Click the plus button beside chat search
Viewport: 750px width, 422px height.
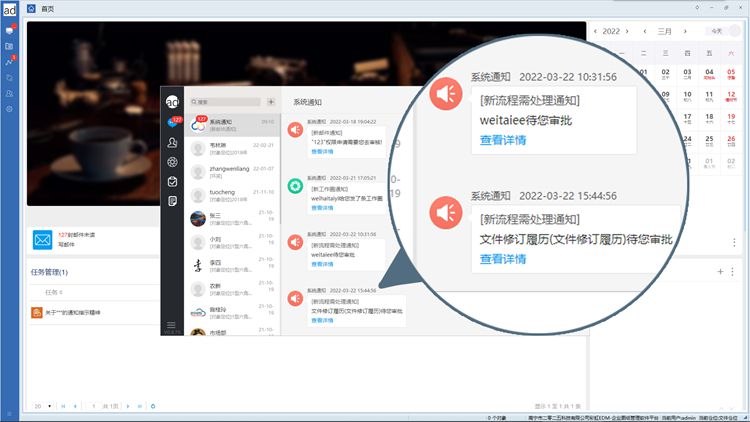click(x=271, y=101)
